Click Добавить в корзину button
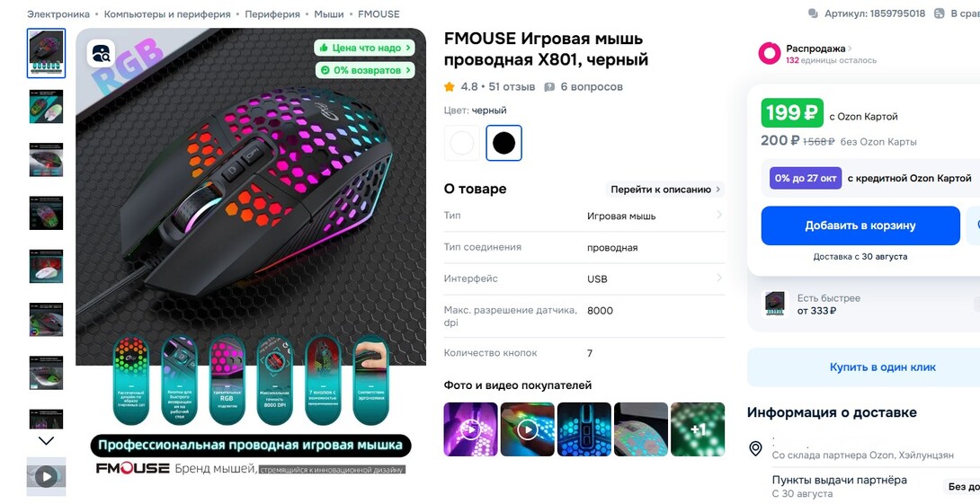 coord(860,225)
